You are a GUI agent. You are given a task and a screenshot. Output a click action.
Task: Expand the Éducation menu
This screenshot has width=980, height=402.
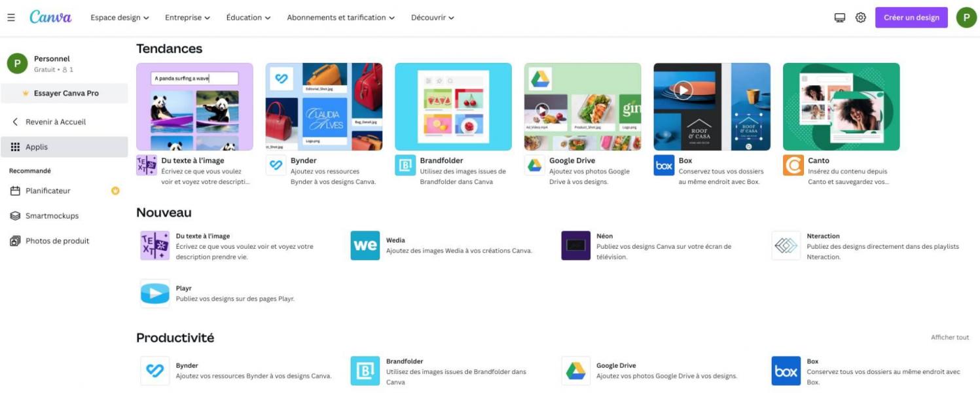pos(248,18)
